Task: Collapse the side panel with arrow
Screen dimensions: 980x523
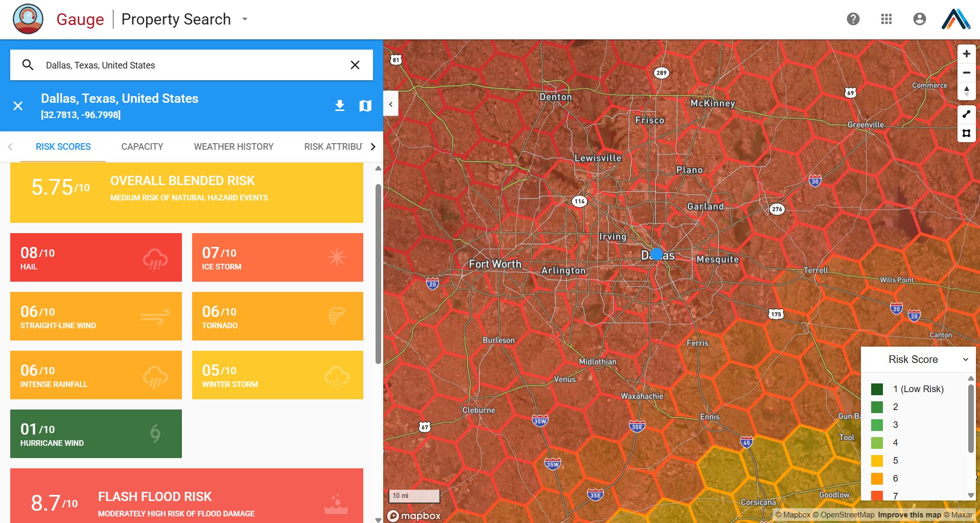Action: click(391, 104)
